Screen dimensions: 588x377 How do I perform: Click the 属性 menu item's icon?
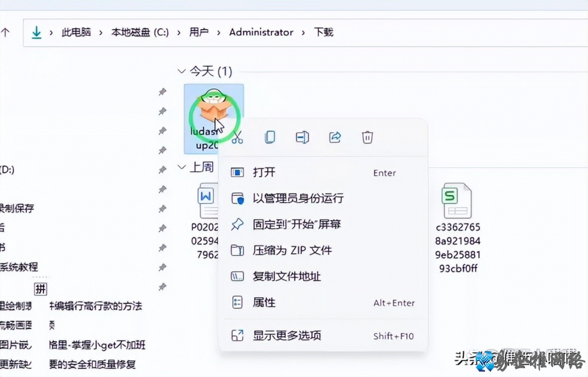click(238, 302)
